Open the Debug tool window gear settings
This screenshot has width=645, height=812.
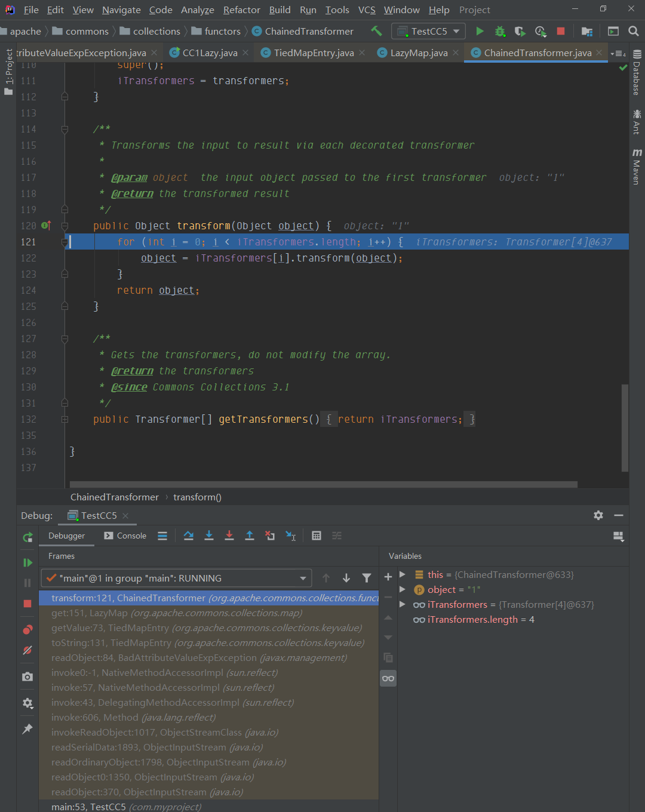click(598, 515)
